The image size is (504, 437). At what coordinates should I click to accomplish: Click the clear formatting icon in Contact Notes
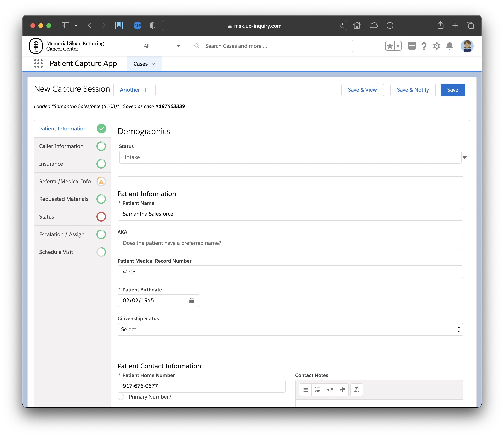[x=357, y=390]
